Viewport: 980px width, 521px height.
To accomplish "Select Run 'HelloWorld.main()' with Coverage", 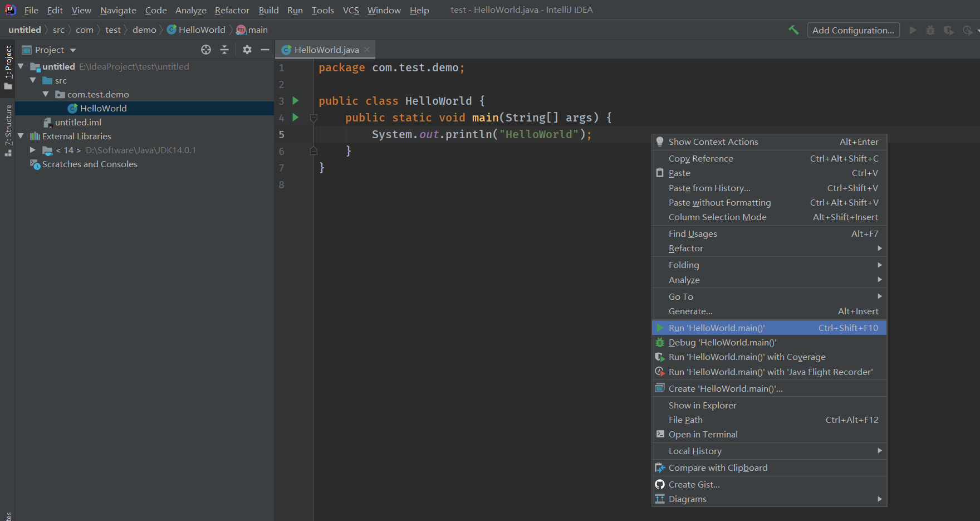I will pyautogui.click(x=769, y=357).
